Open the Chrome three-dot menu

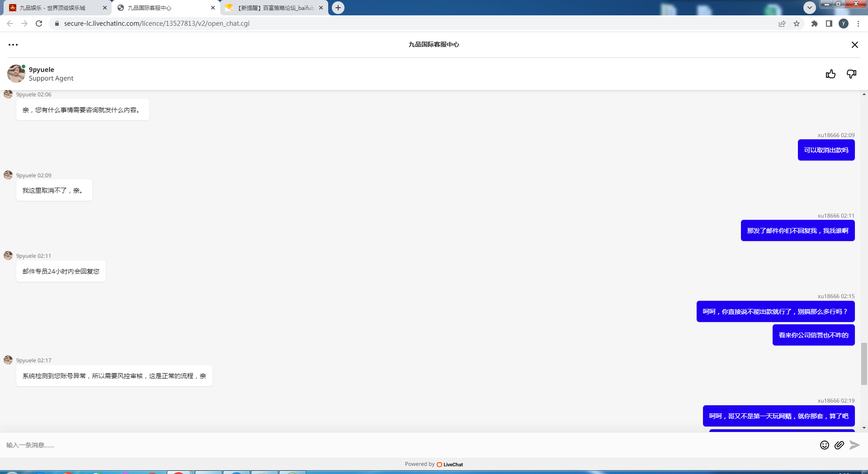click(858, 24)
